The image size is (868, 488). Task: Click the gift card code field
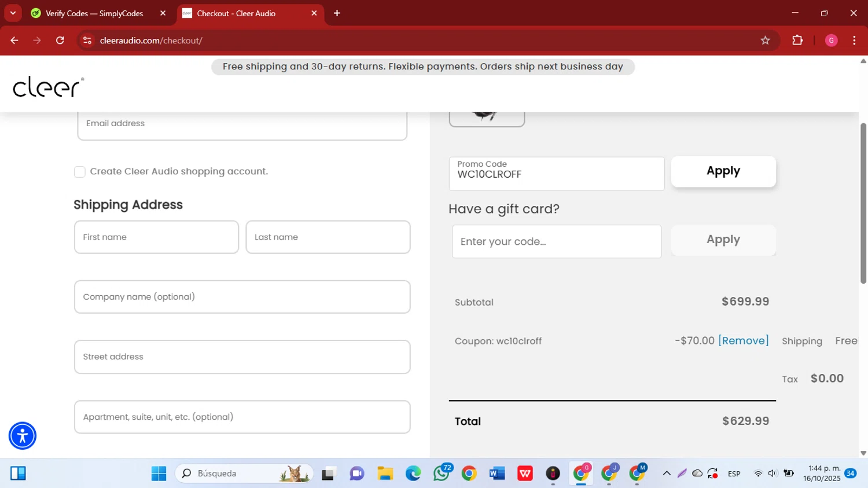click(x=557, y=241)
